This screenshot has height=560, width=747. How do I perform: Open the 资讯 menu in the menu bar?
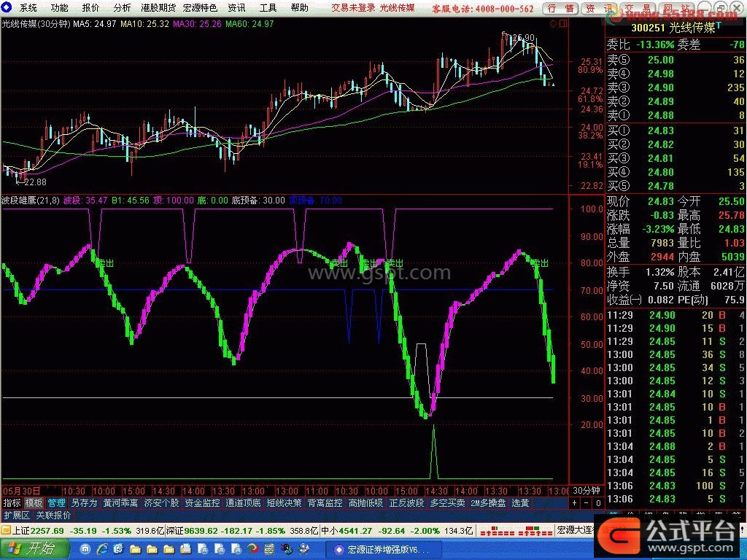(237, 8)
